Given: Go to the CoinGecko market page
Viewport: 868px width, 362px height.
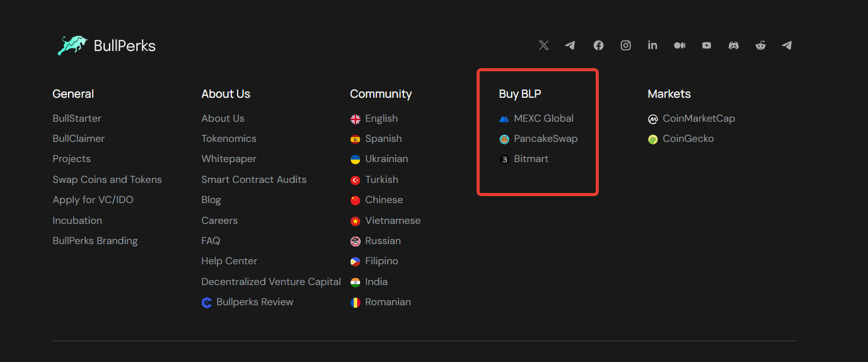Looking at the screenshot, I should 681,139.
